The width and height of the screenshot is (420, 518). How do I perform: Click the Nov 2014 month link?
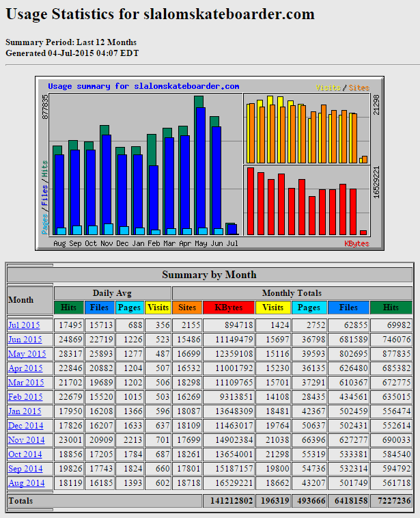click(25, 440)
